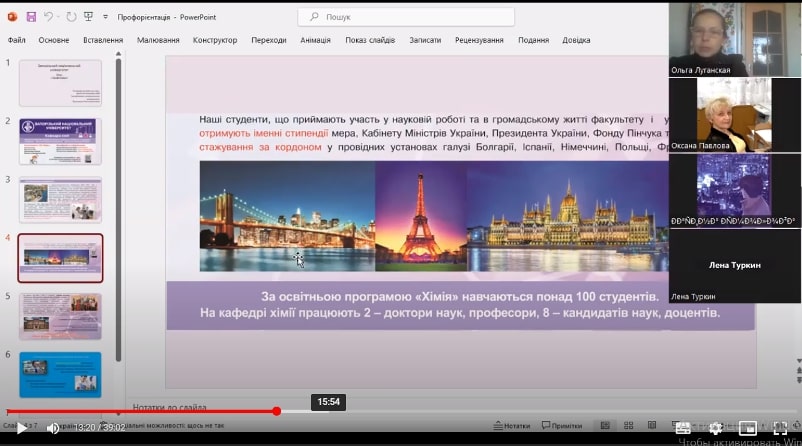Start slideshow from beginning icon

click(x=88, y=17)
